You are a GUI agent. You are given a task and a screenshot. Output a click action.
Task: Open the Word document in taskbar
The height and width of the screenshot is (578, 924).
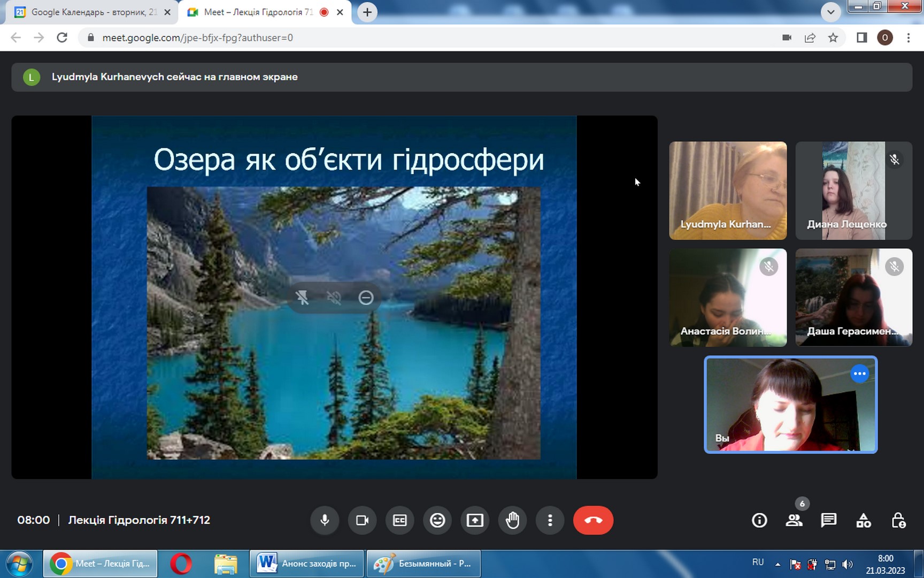307,564
